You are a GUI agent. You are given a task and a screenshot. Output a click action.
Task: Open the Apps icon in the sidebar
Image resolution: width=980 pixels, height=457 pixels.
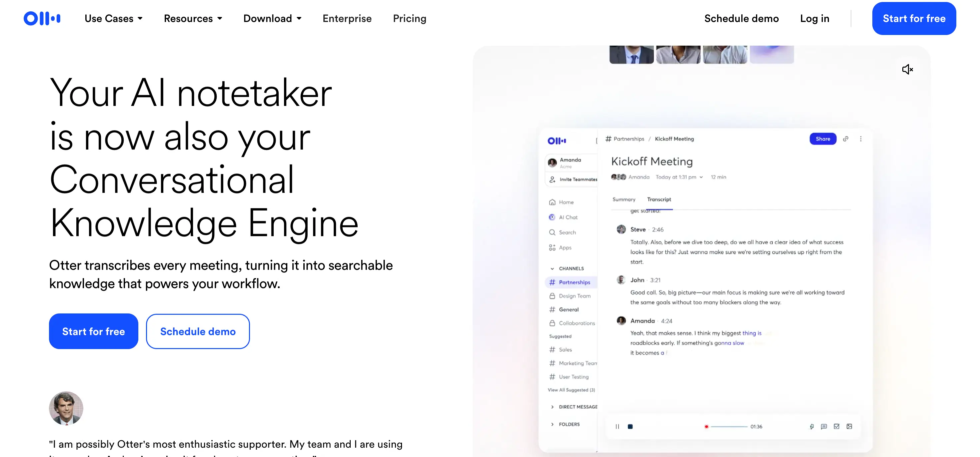click(552, 247)
